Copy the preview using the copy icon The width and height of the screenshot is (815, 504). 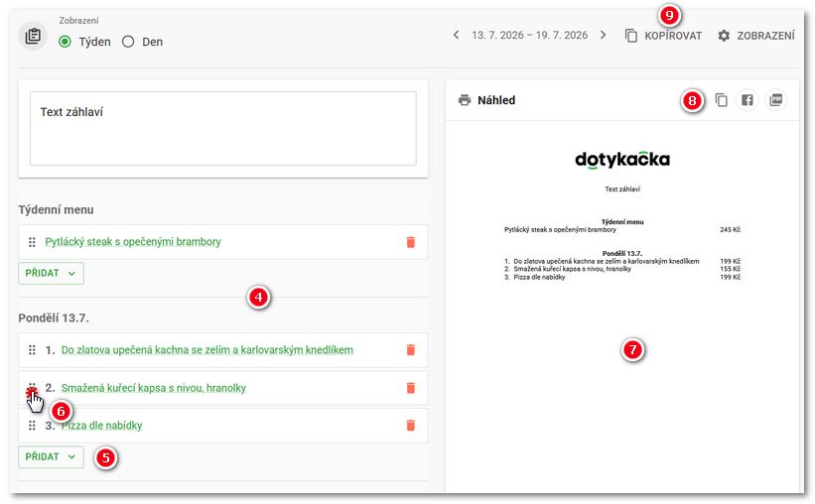[x=722, y=100]
